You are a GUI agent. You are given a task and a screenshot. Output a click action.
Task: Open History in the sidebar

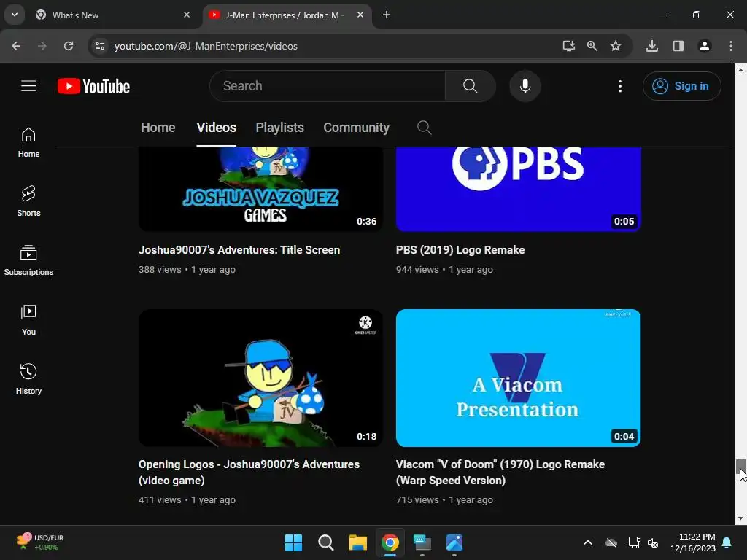tap(28, 379)
